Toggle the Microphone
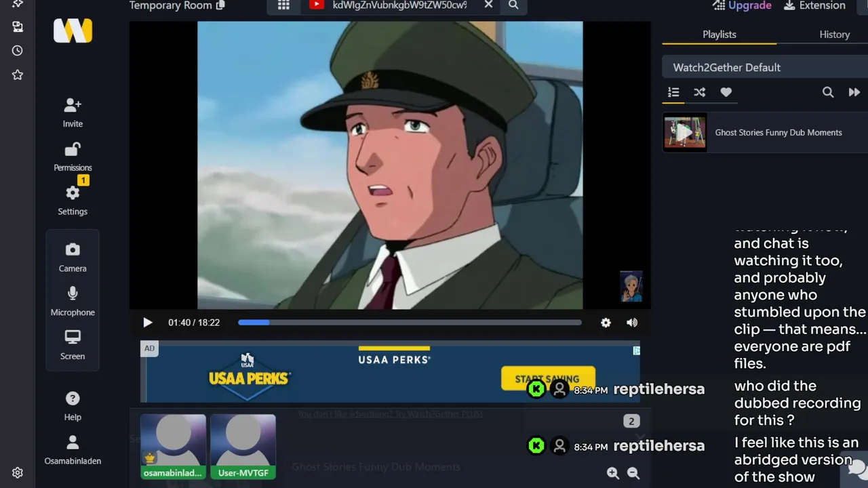Screen dimensions: 868x488 pos(73,302)
